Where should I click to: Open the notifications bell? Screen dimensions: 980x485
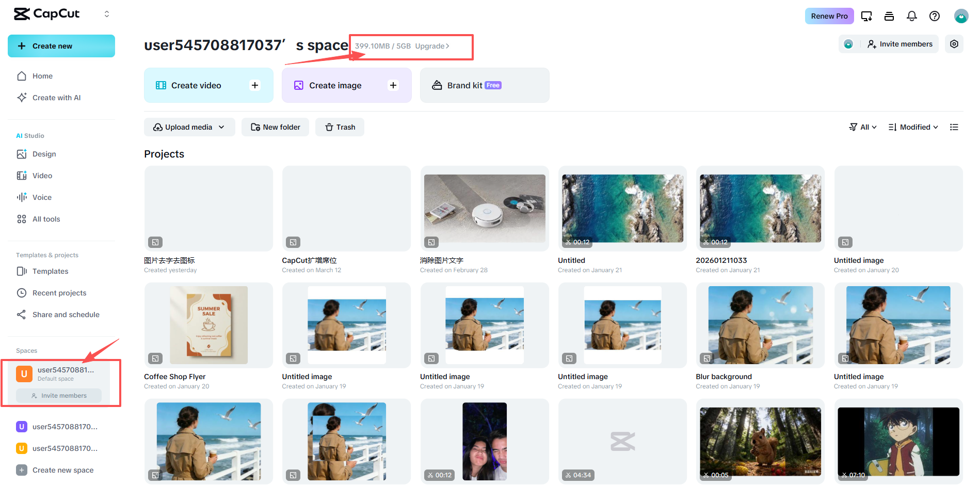click(x=912, y=16)
